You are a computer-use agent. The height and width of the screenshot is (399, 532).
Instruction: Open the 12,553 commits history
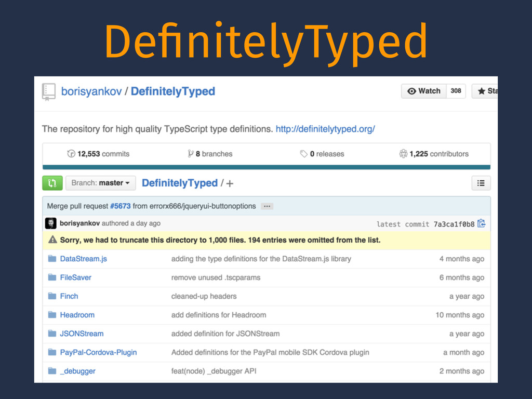(103, 154)
